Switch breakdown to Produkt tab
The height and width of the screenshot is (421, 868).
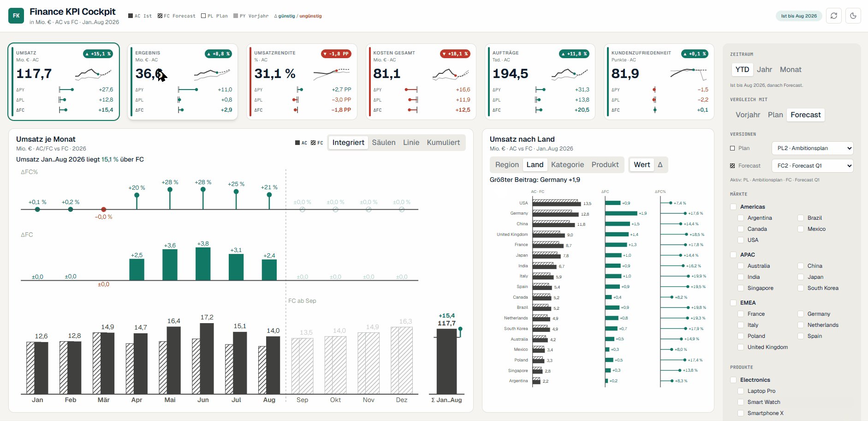[605, 165]
